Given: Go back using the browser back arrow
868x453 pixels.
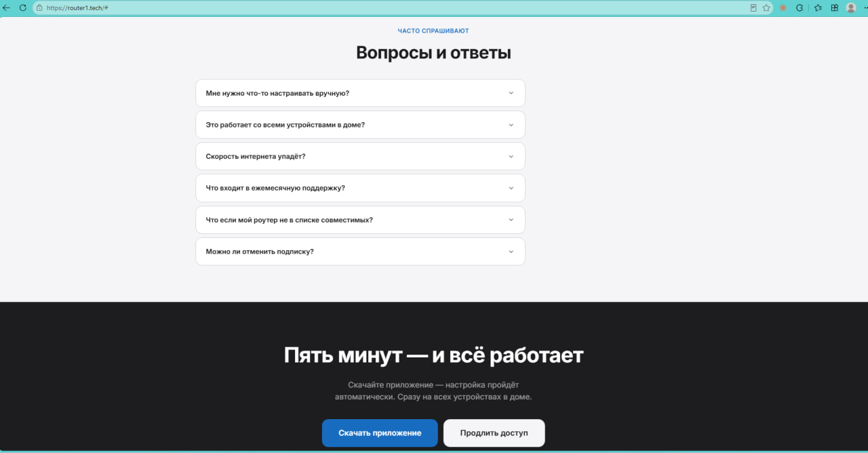Looking at the screenshot, I should point(7,7).
